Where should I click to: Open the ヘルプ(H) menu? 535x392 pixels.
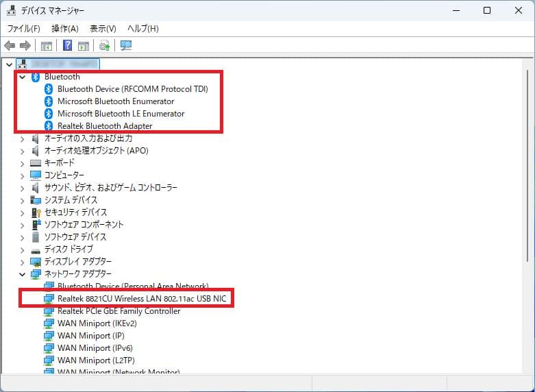[142, 29]
